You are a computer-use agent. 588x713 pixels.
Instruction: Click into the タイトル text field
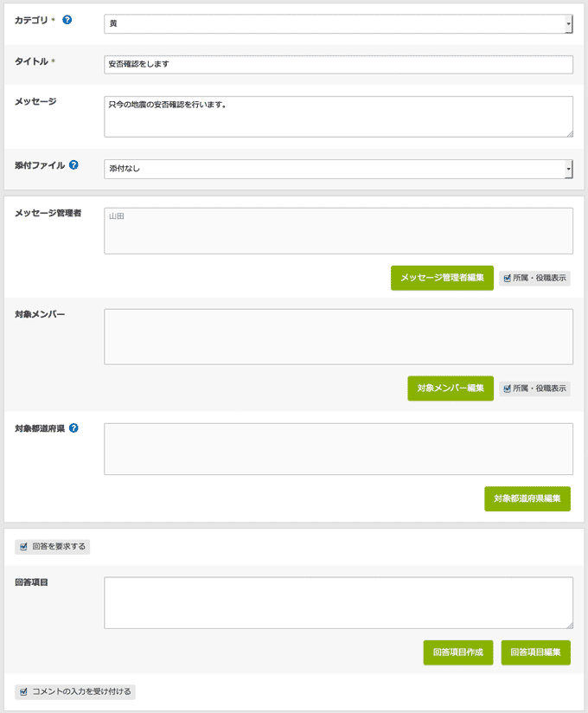(338, 65)
